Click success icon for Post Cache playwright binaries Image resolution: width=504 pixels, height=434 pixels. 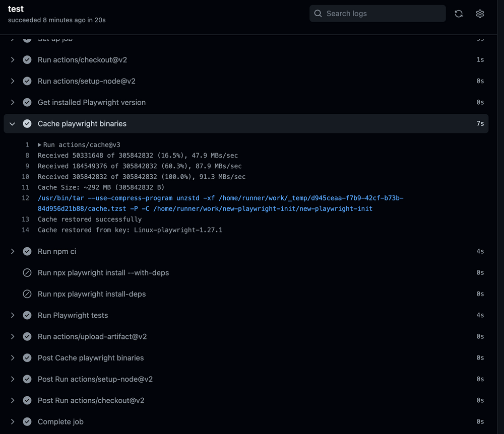(27, 357)
